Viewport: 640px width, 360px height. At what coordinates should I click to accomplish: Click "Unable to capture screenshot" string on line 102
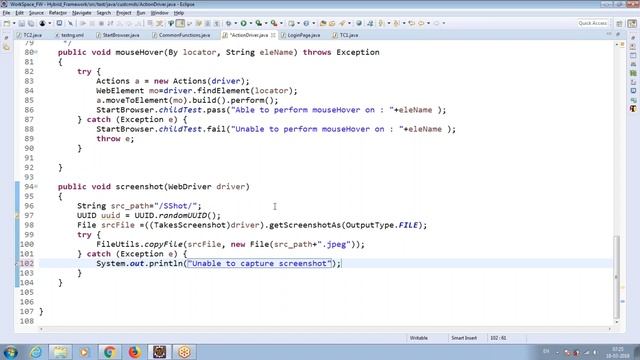pos(260,264)
